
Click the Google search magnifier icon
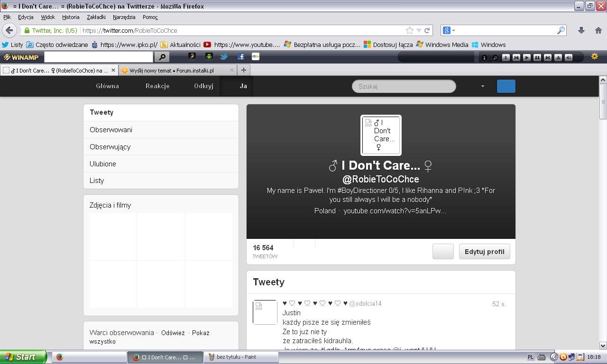click(561, 30)
